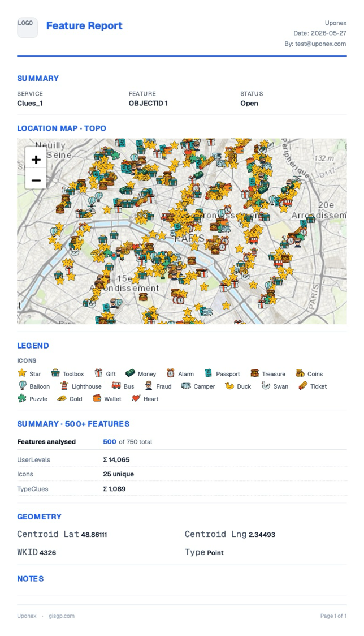Select the Treasure chest icon in the legend
This screenshot has height=636, width=364.
[254, 373]
